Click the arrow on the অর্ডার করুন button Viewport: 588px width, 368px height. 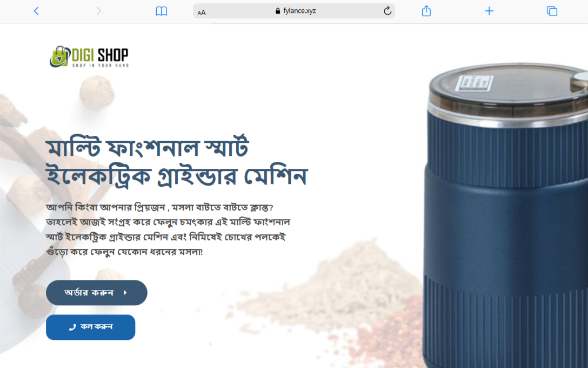(x=125, y=293)
